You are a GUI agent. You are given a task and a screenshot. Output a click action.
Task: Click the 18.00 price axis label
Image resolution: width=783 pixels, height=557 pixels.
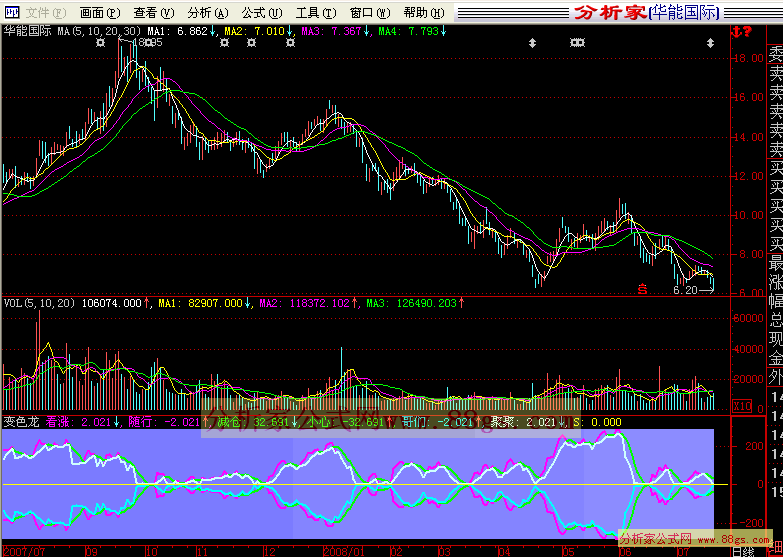749,58
